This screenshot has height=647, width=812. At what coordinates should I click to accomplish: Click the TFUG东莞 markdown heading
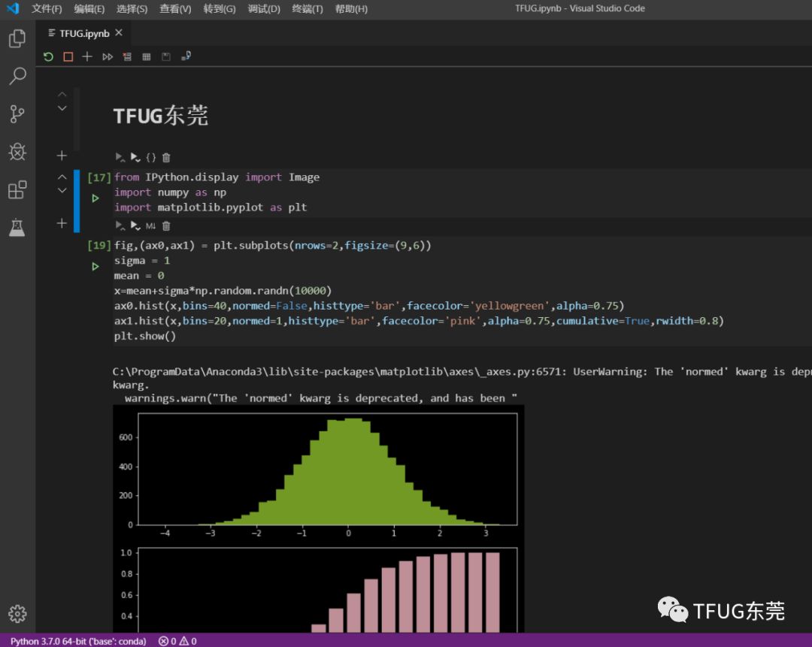tap(161, 116)
